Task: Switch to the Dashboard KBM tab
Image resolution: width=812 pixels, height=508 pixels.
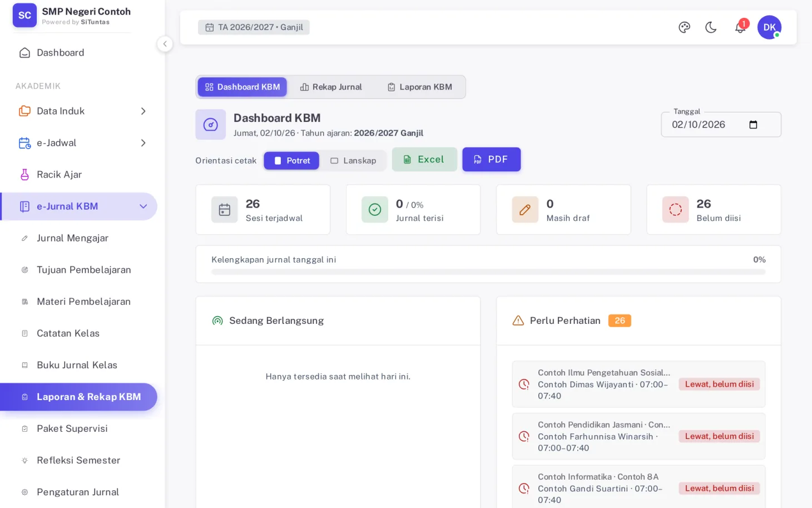Action: pyautogui.click(x=242, y=87)
